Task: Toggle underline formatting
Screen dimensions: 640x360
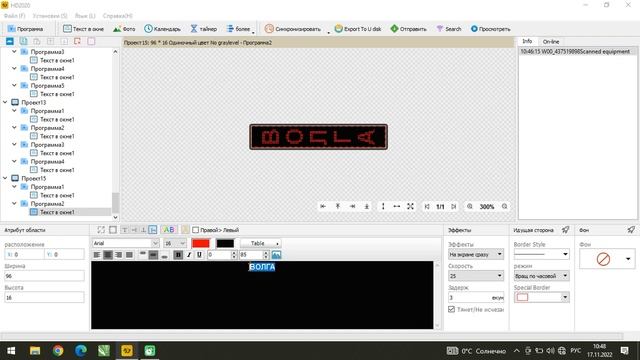Action: [199, 255]
